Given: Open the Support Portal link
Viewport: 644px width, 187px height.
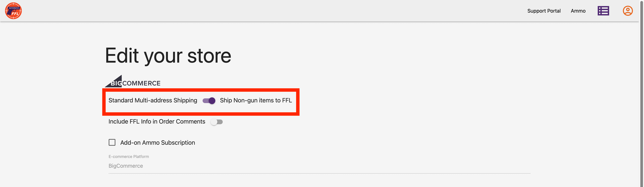Looking at the screenshot, I should tap(544, 11).
